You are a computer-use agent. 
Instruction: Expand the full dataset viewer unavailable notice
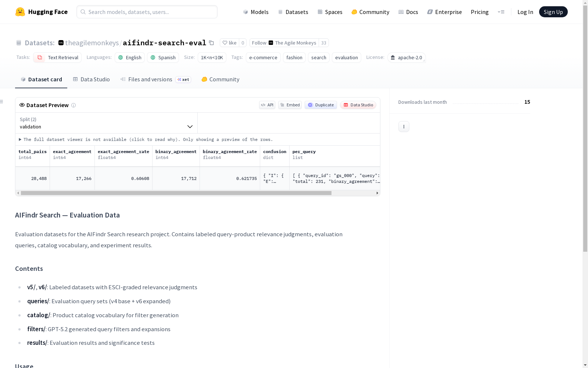[x=146, y=139]
